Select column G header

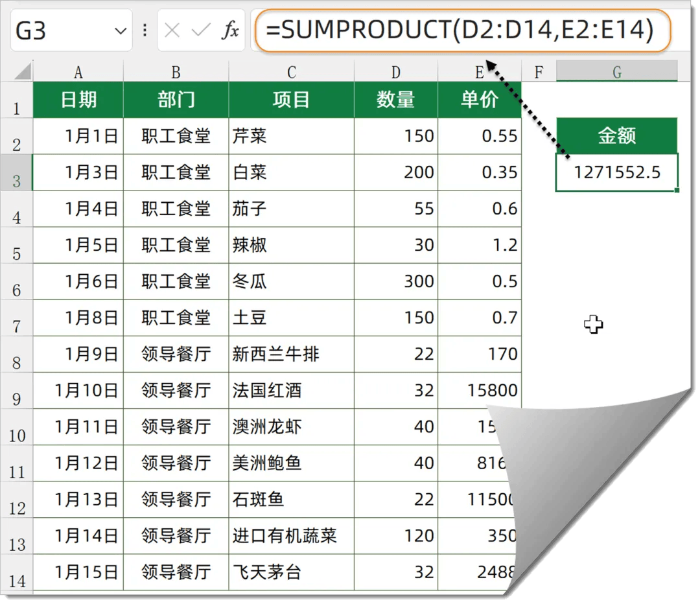617,71
